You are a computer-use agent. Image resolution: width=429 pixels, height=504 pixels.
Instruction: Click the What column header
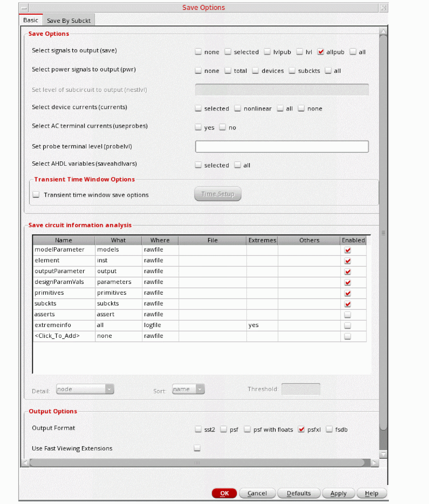point(118,240)
